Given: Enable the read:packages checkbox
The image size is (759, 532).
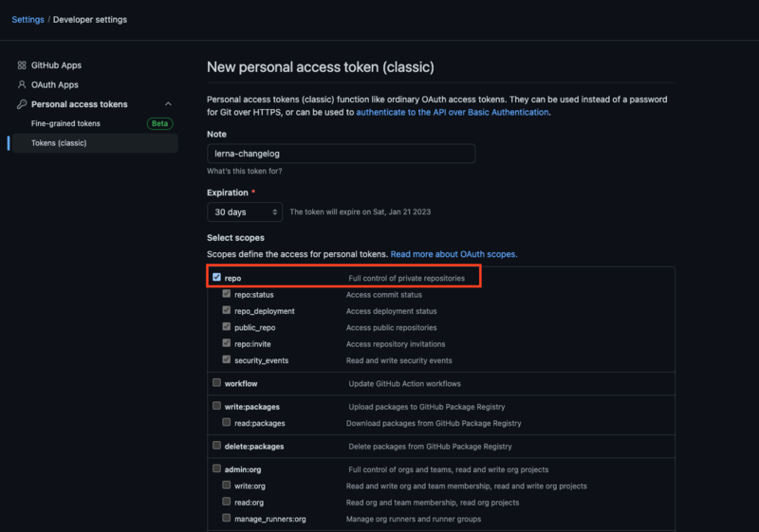Looking at the screenshot, I should [x=226, y=422].
